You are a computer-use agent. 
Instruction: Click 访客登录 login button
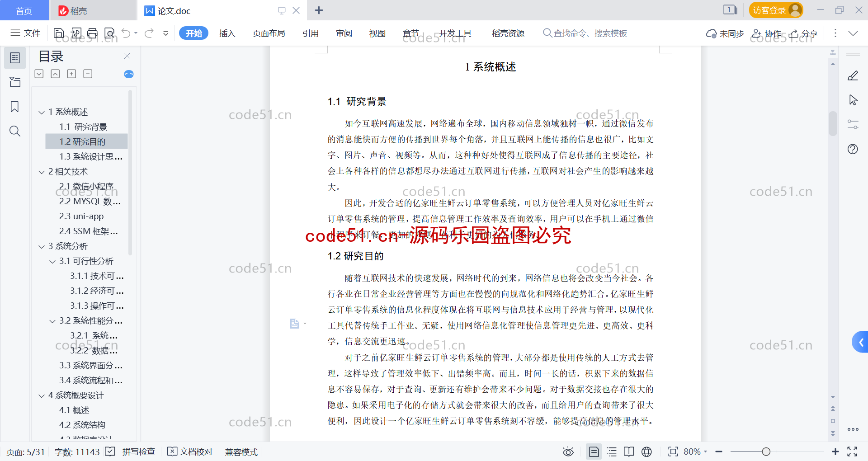776,10
